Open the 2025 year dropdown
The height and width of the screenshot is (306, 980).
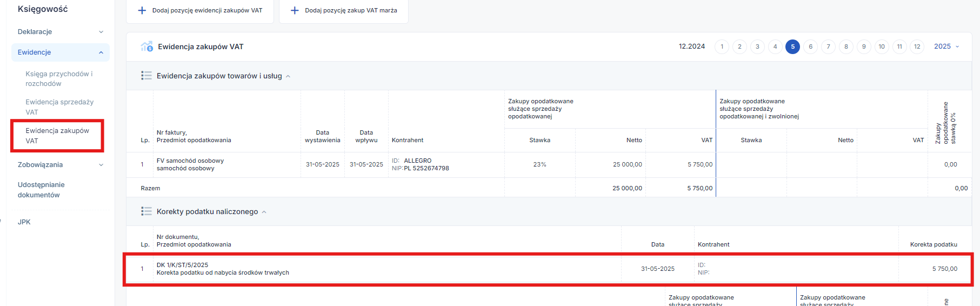tap(946, 46)
